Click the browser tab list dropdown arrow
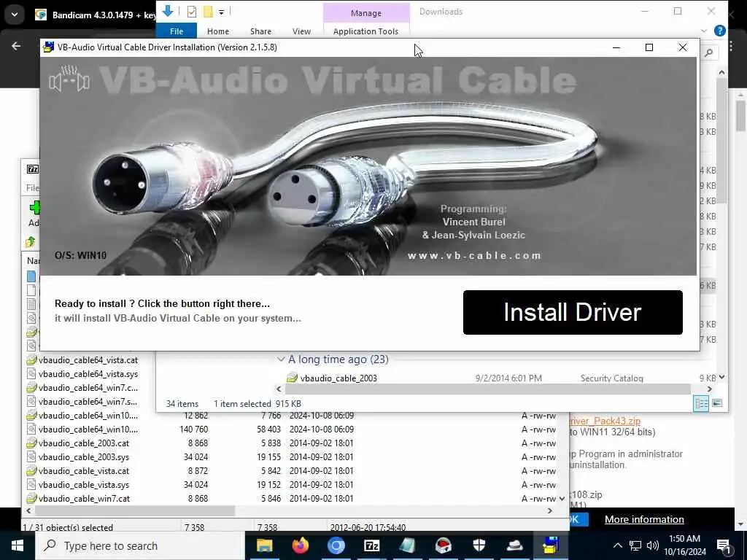 [15, 15]
